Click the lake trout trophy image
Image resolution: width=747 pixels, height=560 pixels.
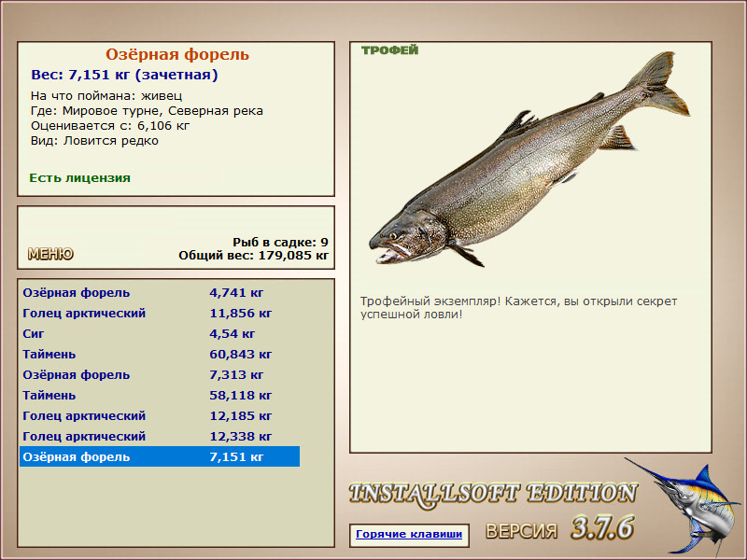pos(529,160)
